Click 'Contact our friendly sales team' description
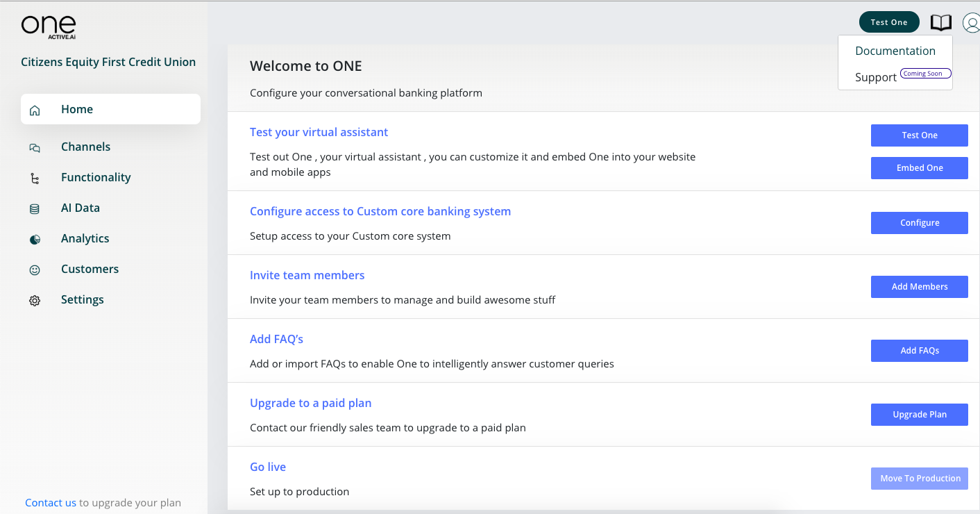 pyautogui.click(x=388, y=428)
